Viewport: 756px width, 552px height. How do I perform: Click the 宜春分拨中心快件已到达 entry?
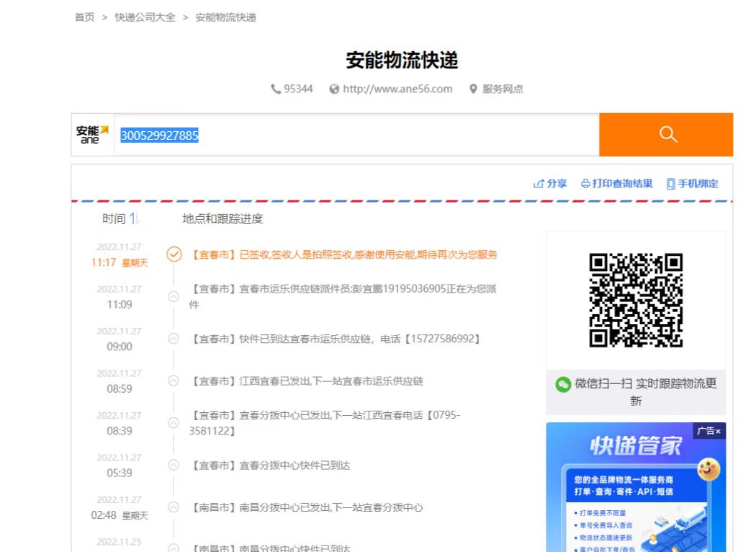(x=269, y=466)
